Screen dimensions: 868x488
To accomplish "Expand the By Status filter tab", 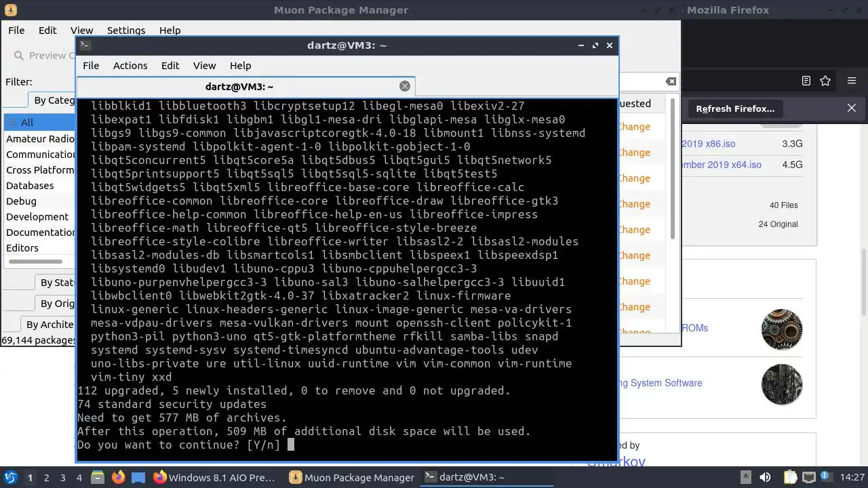I will pyautogui.click(x=55, y=283).
